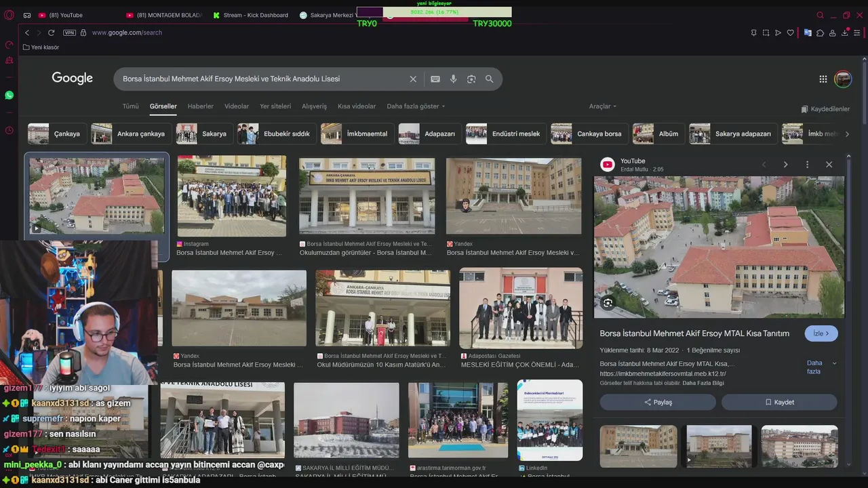The image size is (868, 488).
Task: Open the Google account avatar
Action: [x=843, y=79]
